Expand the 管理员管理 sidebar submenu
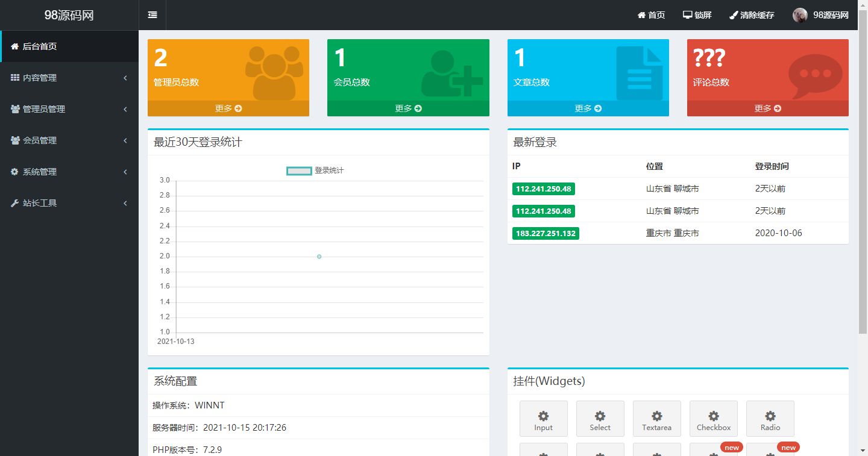 pyautogui.click(x=69, y=109)
